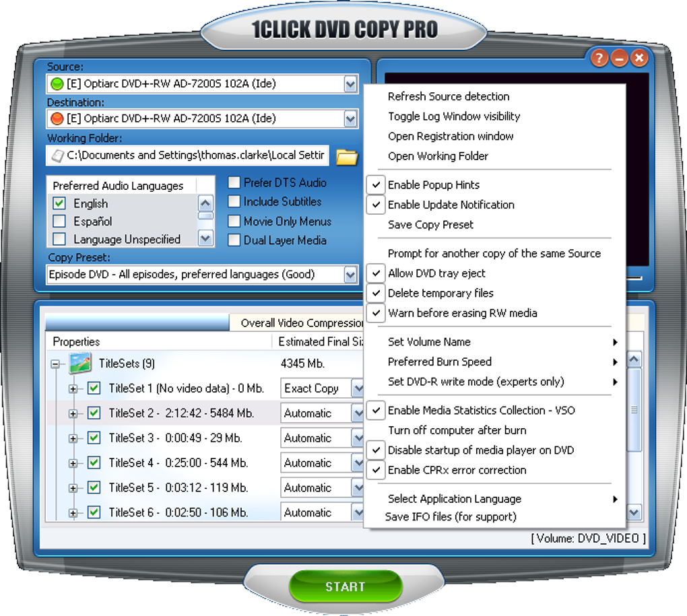Expand the TitleSet 5 tree node
This screenshot has height=616, width=687.
point(73,487)
